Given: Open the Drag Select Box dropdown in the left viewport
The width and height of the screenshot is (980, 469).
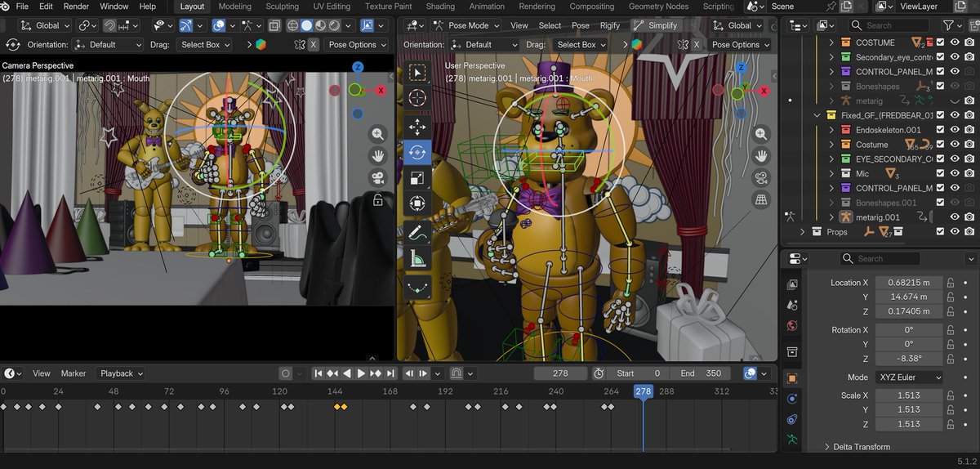Looking at the screenshot, I should (205, 45).
